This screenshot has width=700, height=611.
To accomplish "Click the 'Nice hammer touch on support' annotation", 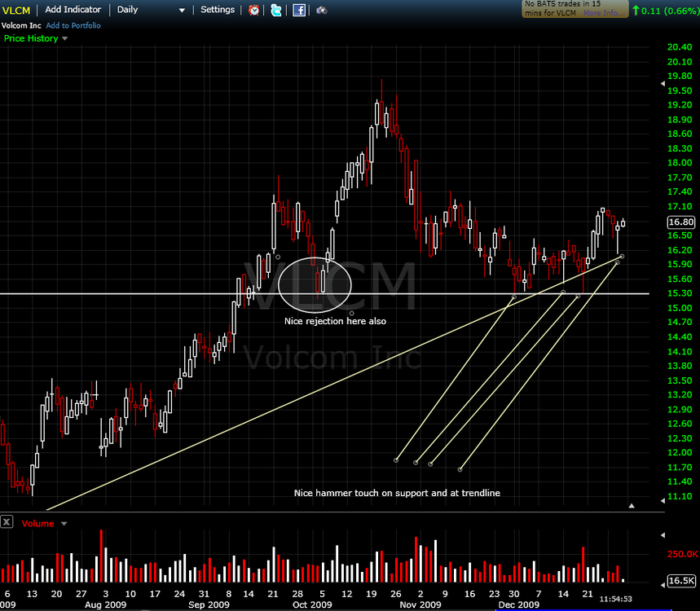I will point(397,493).
